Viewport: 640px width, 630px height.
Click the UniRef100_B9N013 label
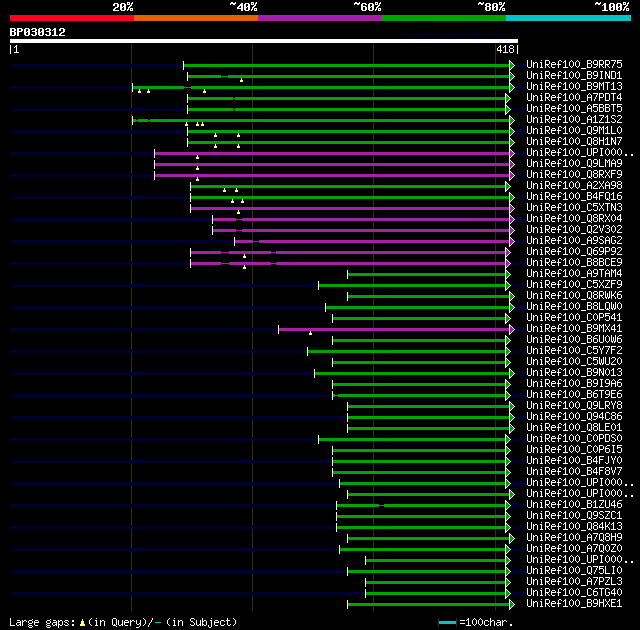[x=574, y=373]
